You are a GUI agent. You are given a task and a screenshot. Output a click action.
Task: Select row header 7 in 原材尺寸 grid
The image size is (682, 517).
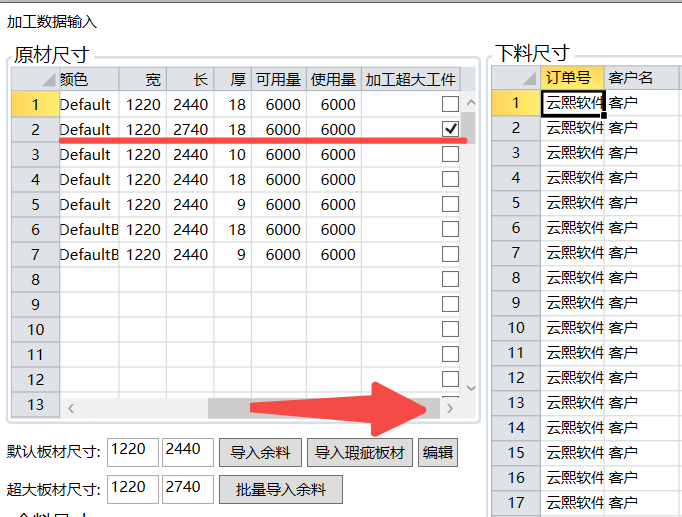(x=35, y=254)
